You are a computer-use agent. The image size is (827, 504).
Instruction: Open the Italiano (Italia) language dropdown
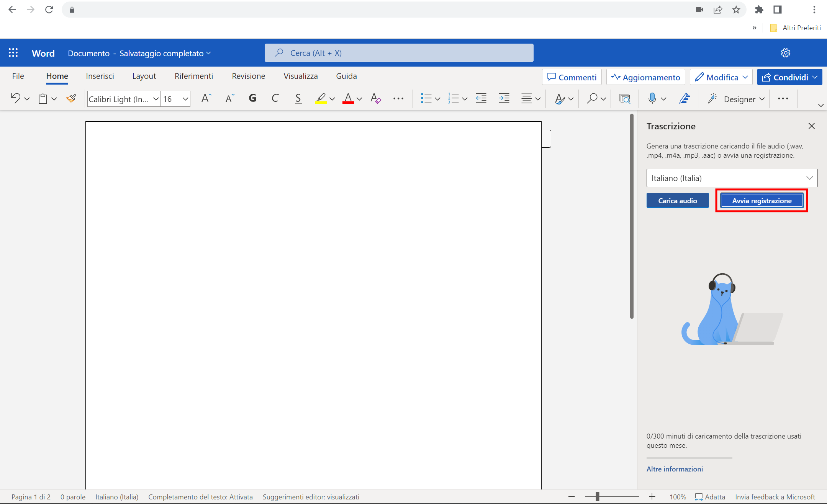(731, 178)
